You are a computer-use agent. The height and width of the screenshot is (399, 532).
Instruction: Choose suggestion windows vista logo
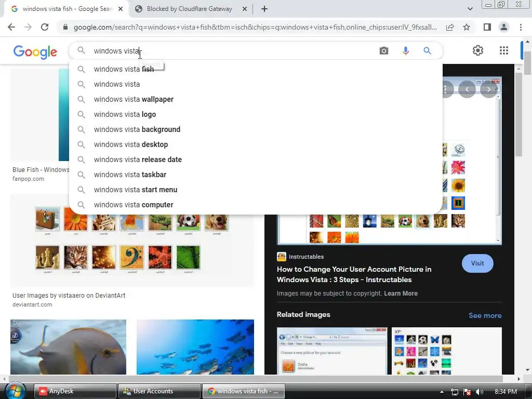coord(256,114)
